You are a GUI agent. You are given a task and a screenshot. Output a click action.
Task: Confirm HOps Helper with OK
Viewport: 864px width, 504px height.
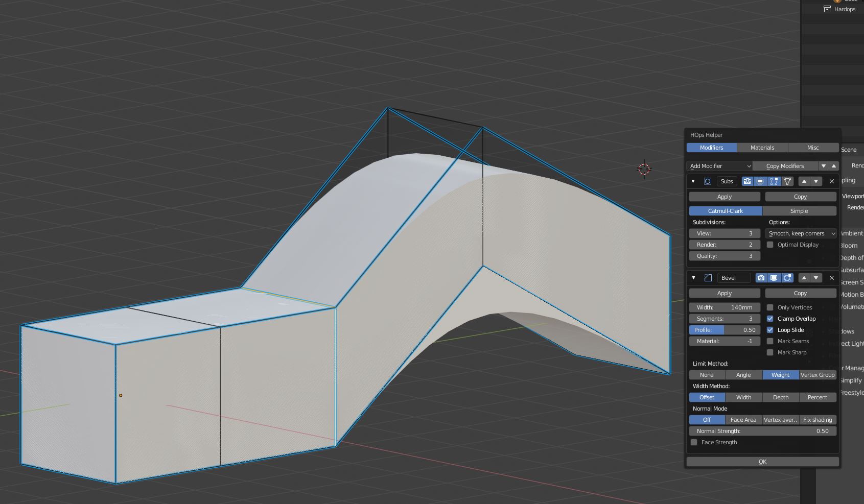(x=762, y=462)
